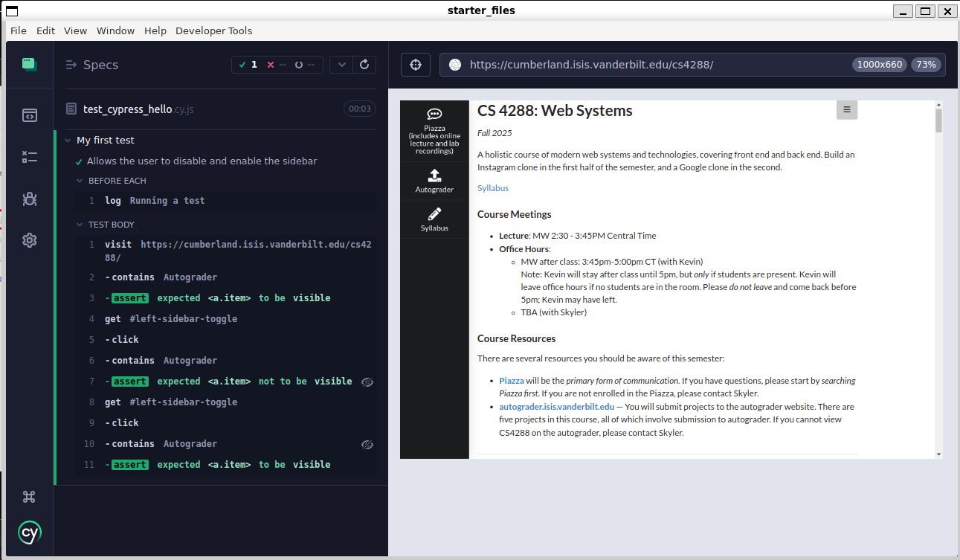The width and height of the screenshot is (960, 560).
Task: Click hidden-eye icon on assert step 7
Action: (x=367, y=382)
